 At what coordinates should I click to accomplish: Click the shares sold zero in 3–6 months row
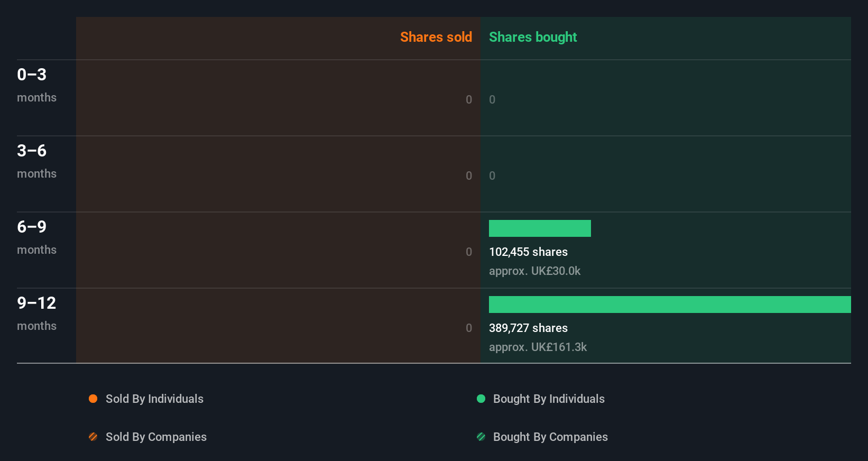(469, 176)
